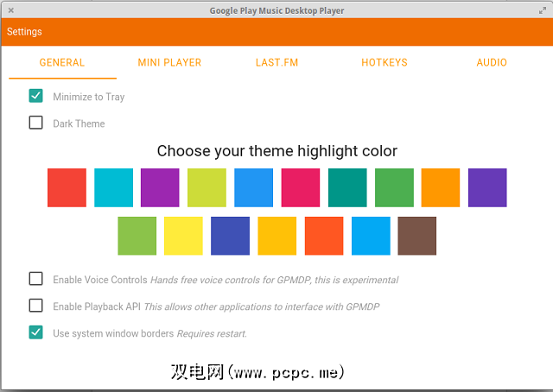Open the Audio settings tab

click(492, 63)
